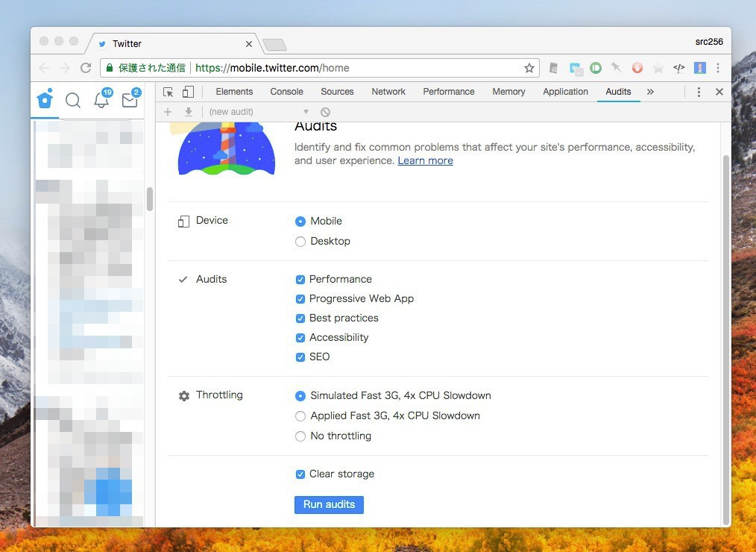
Task: Switch to the Sources tab
Action: point(337,92)
